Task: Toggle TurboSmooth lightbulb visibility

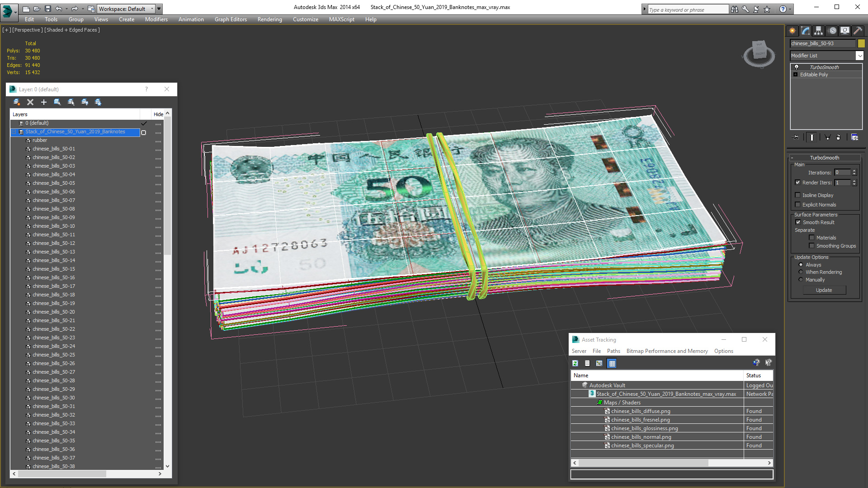Action: pyautogui.click(x=797, y=67)
